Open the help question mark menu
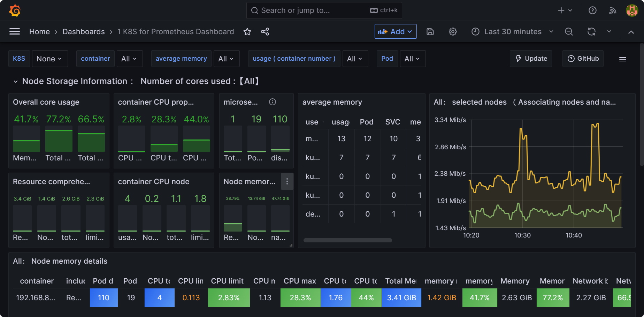The image size is (644, 317). 592,10
